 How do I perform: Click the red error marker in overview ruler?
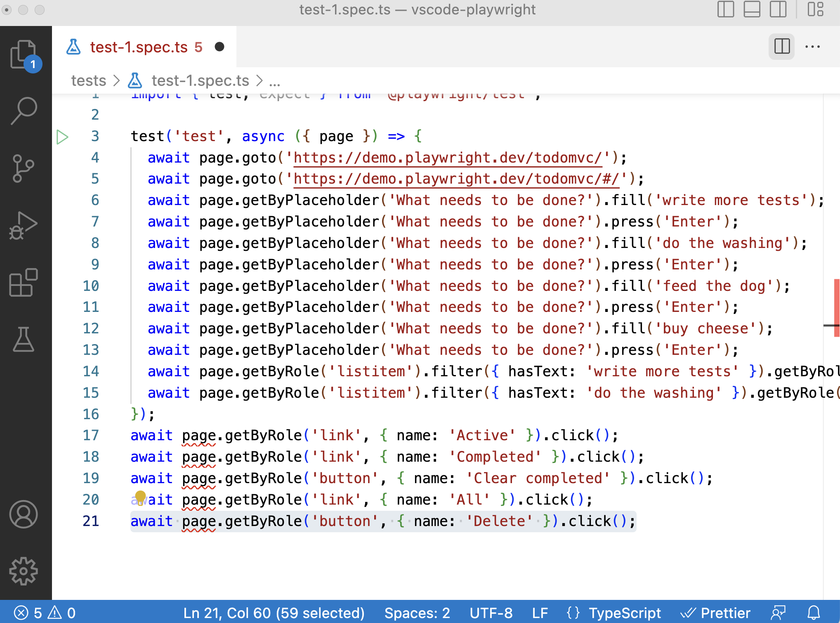pyautogui.click(x=837, y=307)
